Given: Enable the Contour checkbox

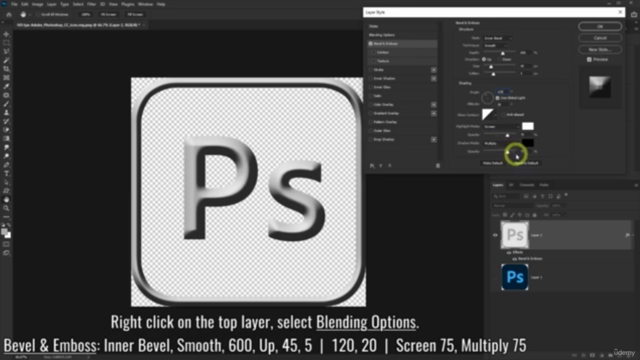Looking at the screenshot, I should tap(374, 52).
